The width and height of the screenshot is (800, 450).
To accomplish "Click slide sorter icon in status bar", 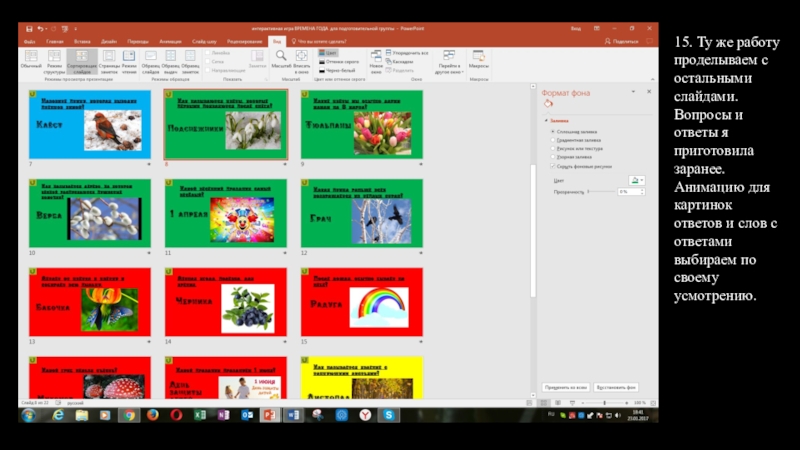I will point(544,403).
